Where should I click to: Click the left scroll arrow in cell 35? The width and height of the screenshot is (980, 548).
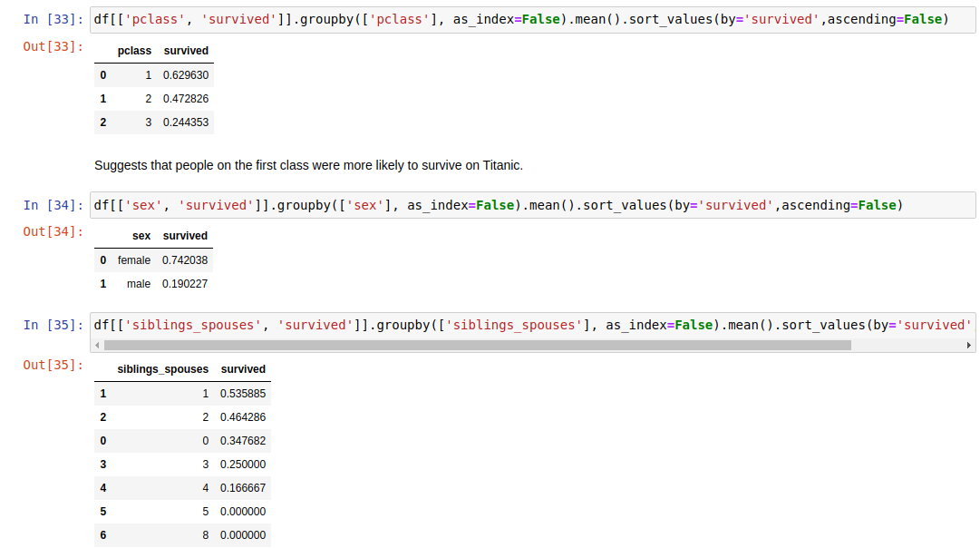click(97, 346)
